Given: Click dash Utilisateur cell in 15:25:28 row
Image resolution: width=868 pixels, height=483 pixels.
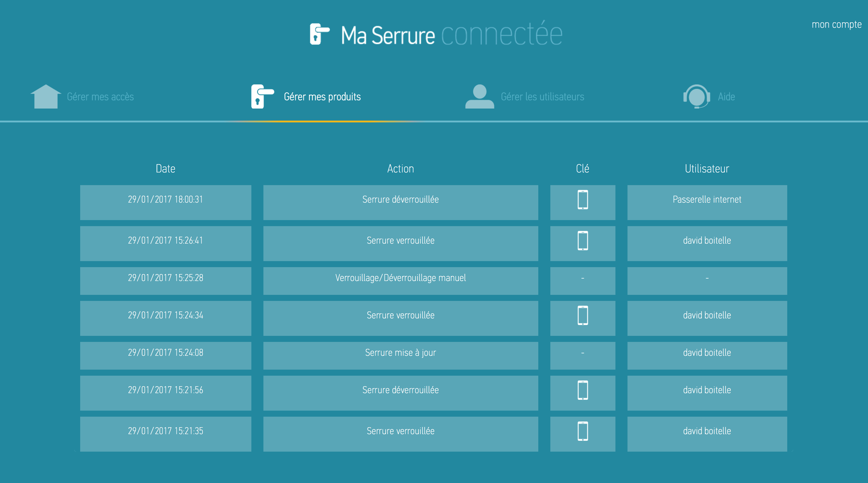Looking at the screenshot, I should tap(707, 281).
